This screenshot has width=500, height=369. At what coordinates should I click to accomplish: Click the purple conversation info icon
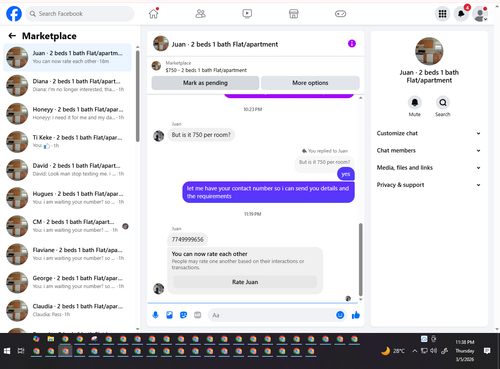[352, 44]
